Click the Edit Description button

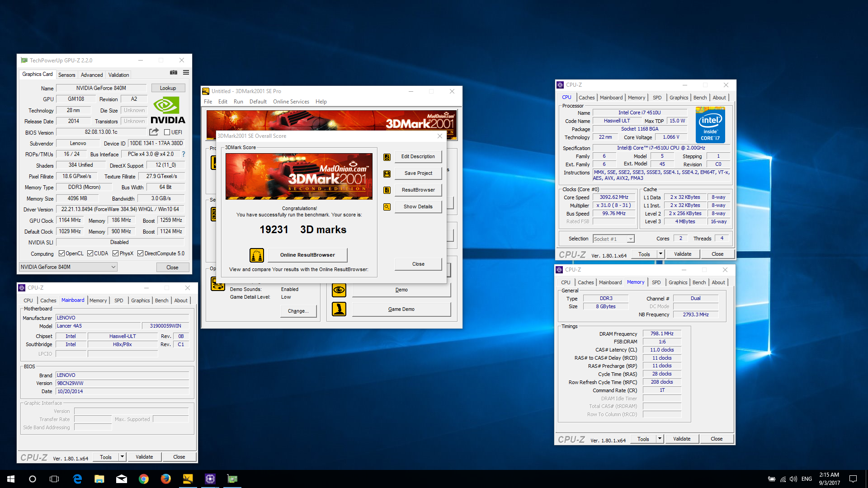[418, 156]
